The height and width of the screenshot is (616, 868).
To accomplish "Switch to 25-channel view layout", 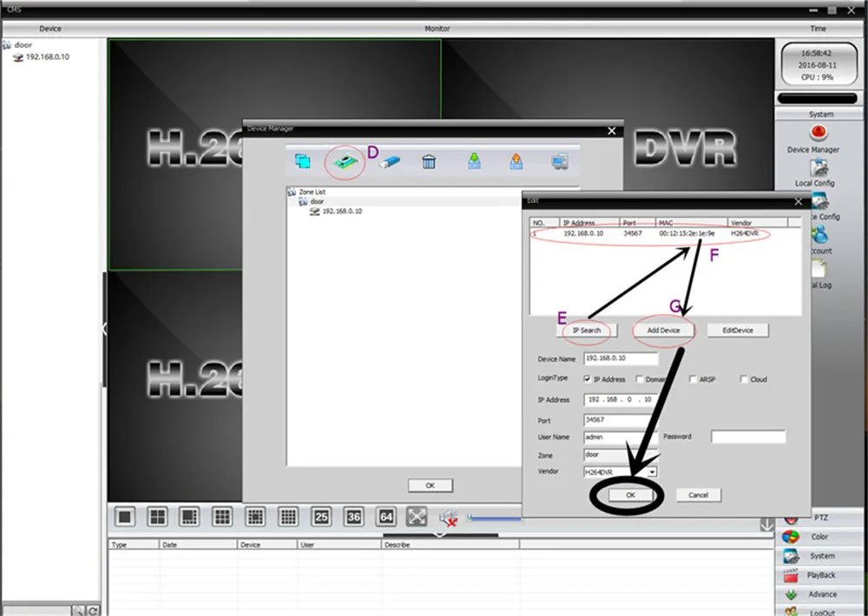I will pos(321,517).
